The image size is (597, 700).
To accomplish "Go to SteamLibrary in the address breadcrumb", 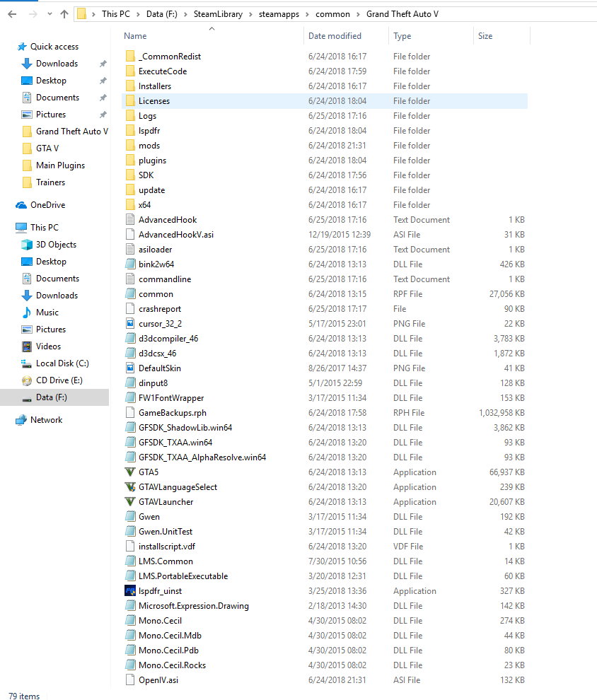I will [218, 14].
